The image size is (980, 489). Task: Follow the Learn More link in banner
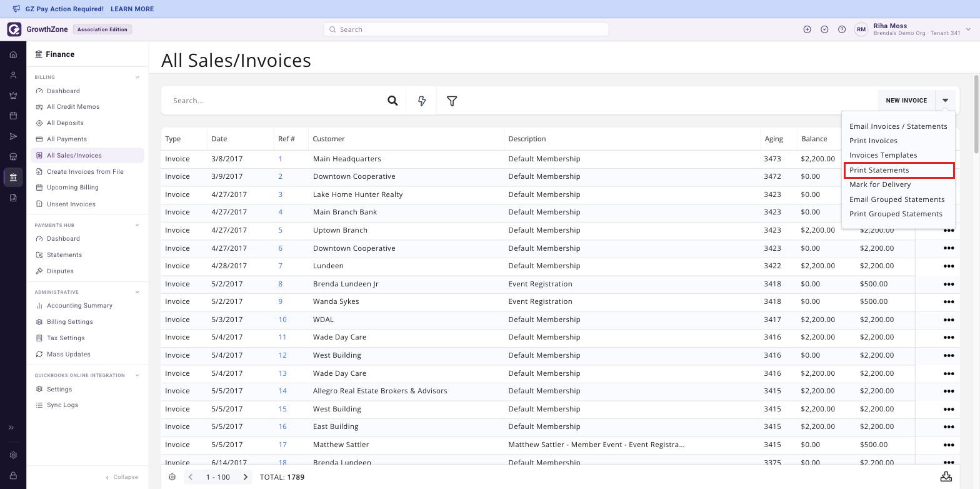coord(132,9)
